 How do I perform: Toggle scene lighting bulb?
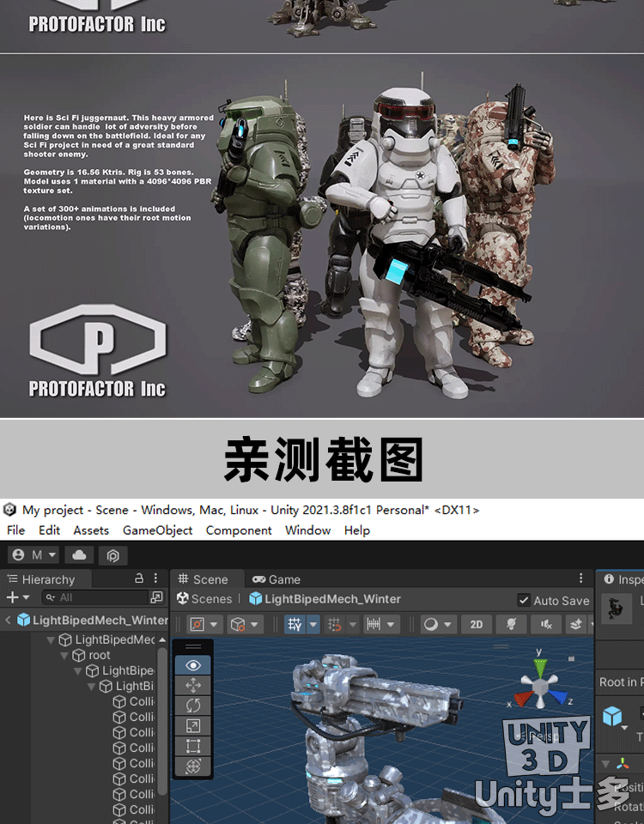(x=511, y=624)
